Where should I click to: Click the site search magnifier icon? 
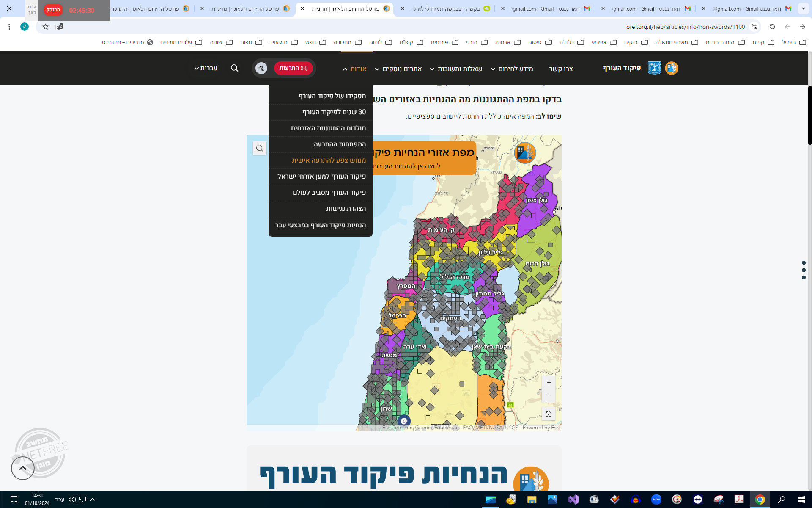(x=234, y=68)
